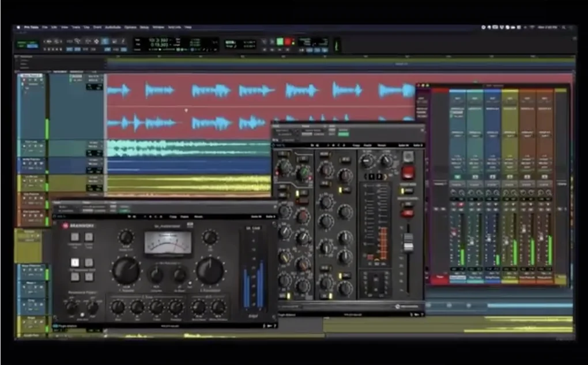The height and width of the screenshot is (365, 588).
Task: Open automation mode selector on yellow mixer channel
Action: pos(510,185)
